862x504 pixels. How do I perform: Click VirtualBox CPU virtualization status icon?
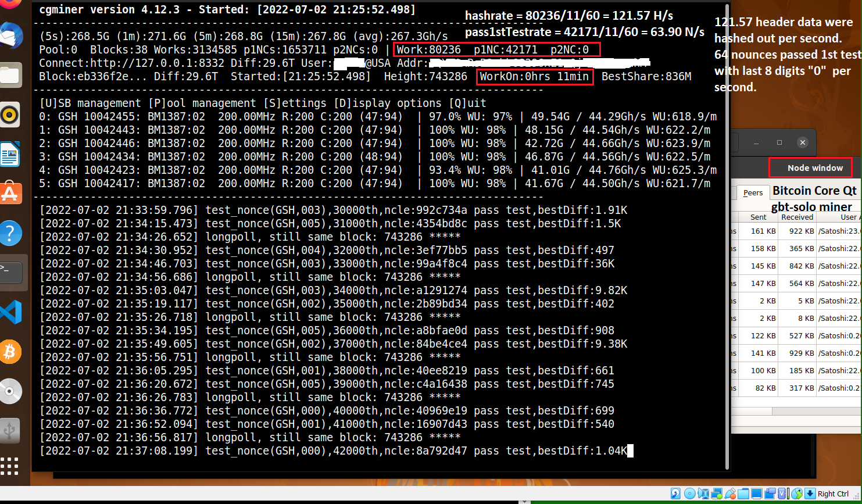(x=782, y=494)
